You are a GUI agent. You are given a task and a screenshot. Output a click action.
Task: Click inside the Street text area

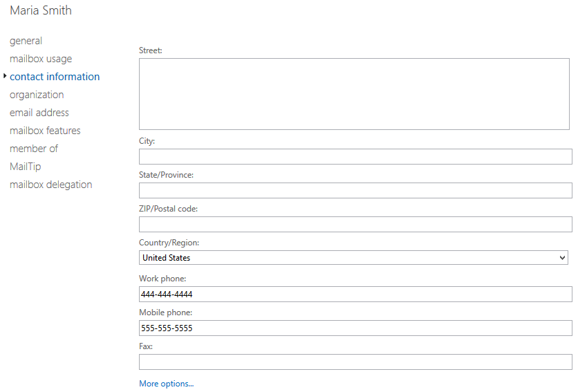point(354,93)
